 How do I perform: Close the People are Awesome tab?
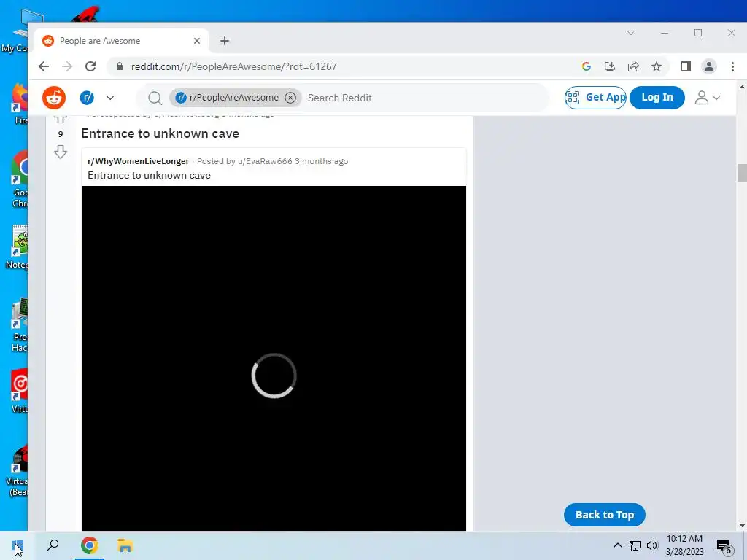coord(197,41)
